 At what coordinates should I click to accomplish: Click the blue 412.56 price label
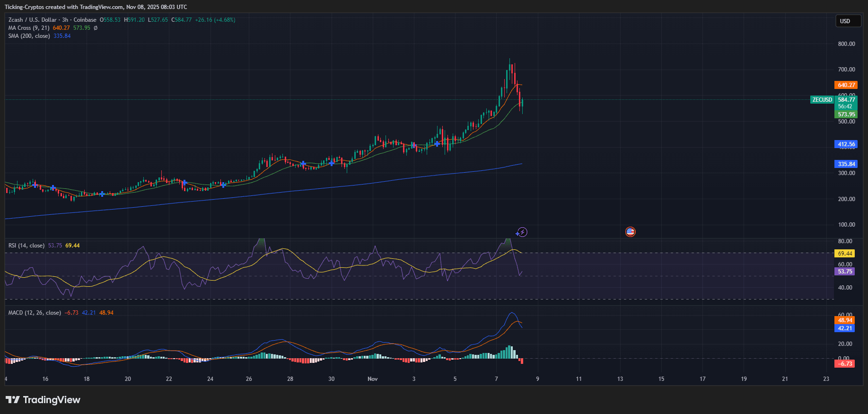[846, 144]
